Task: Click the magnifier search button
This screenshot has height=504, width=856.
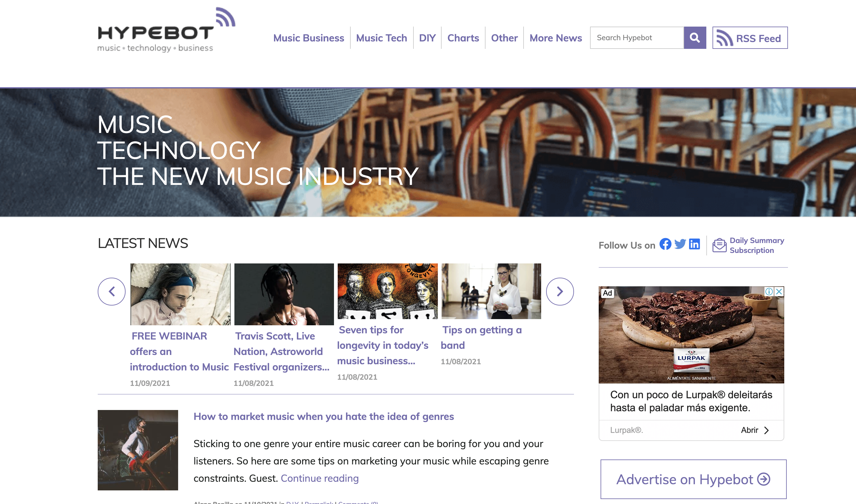Action: [x=695, y=38]
